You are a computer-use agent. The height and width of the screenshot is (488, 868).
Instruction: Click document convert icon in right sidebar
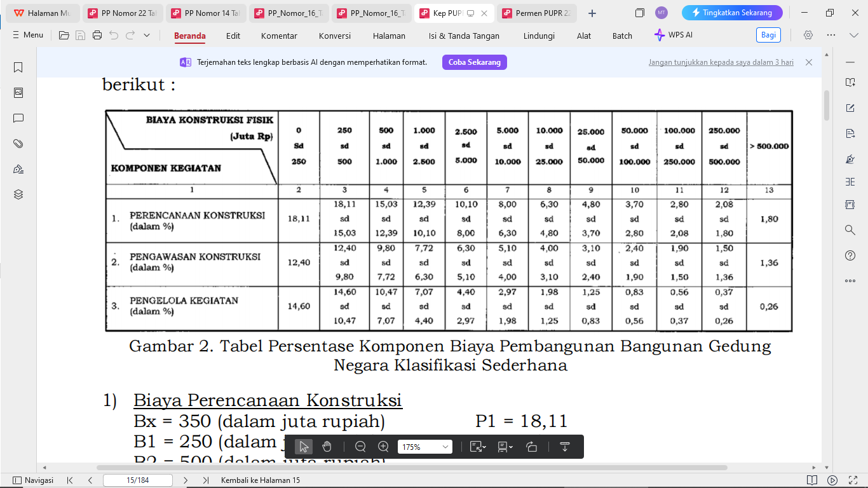click(x=850, y=133)
